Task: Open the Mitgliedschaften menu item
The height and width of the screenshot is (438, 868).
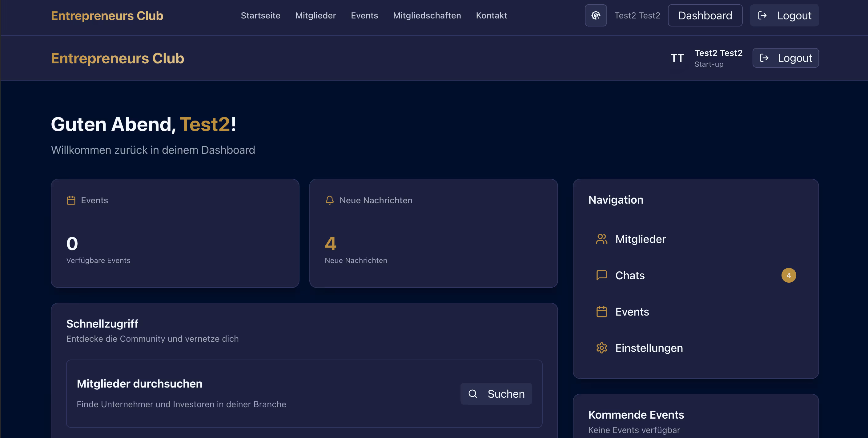Action: click(427, 15)
